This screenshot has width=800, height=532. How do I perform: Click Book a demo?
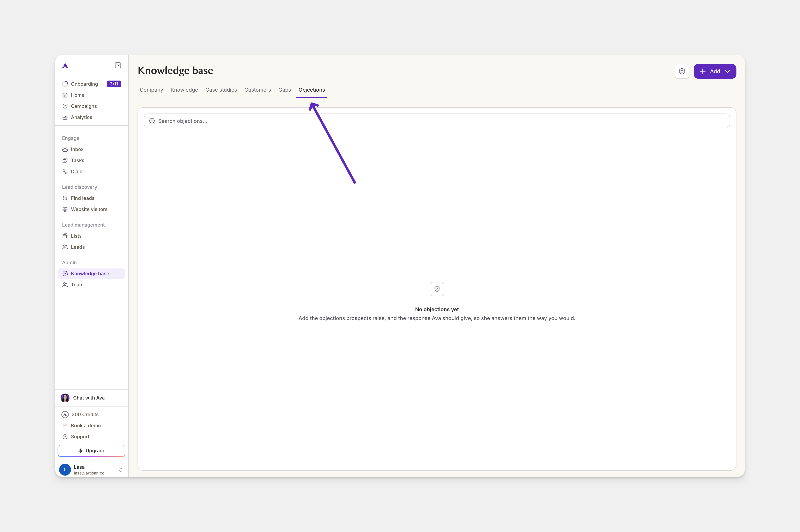pos(91,425)
